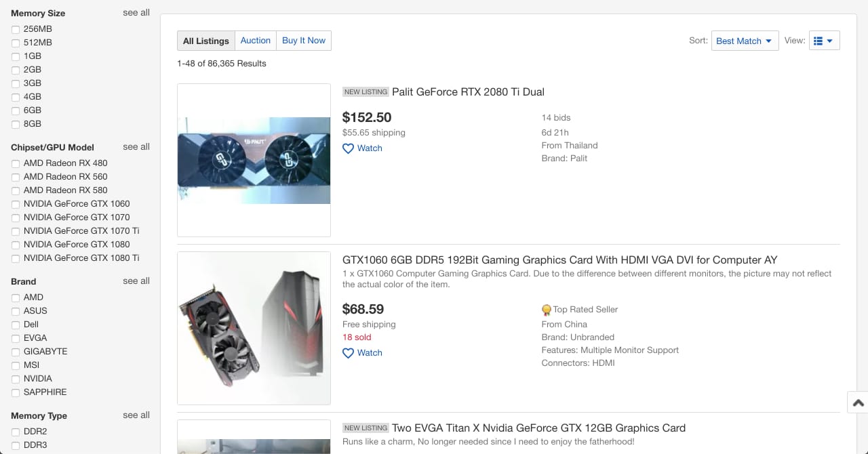The width and height of the screenshot is (868, 454).
Task: Select the SAPPHIRE brand checkbox
Action: 16,392
